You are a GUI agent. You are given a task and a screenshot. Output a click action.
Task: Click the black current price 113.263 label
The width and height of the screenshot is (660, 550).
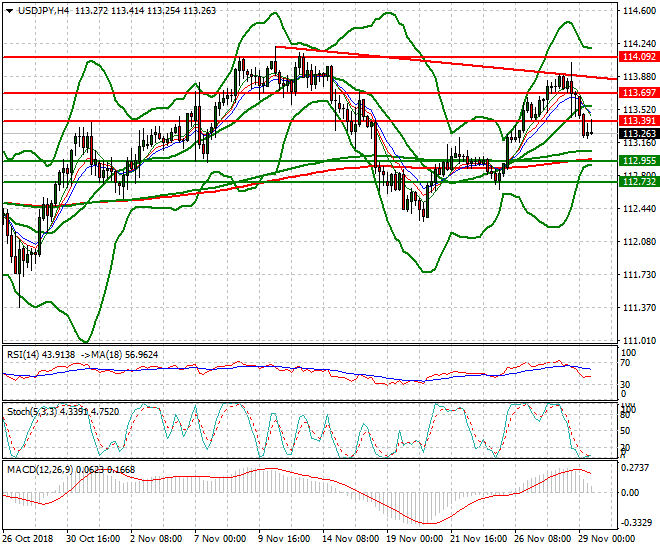pos(637,133)
